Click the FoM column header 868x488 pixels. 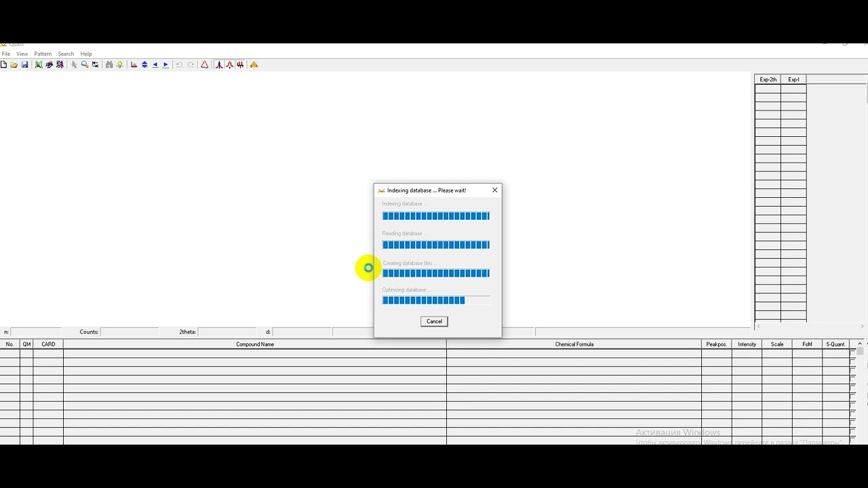point(807,344)
